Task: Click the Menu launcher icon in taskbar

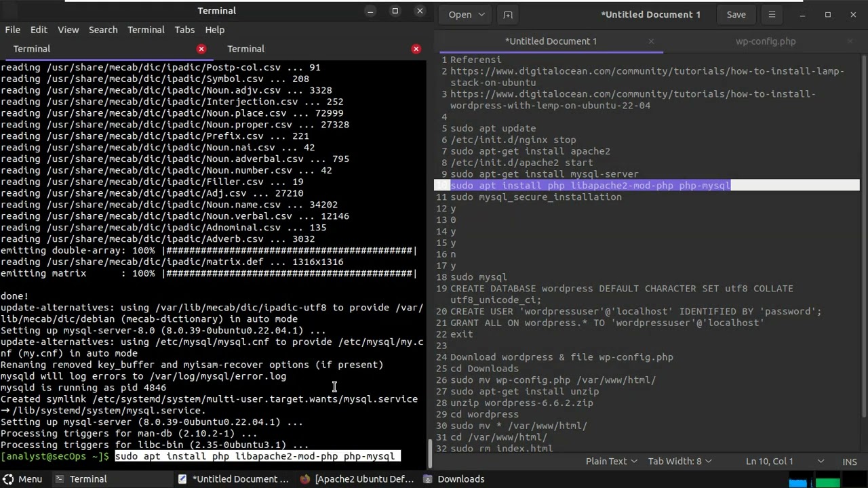Action: pos(22,479)
